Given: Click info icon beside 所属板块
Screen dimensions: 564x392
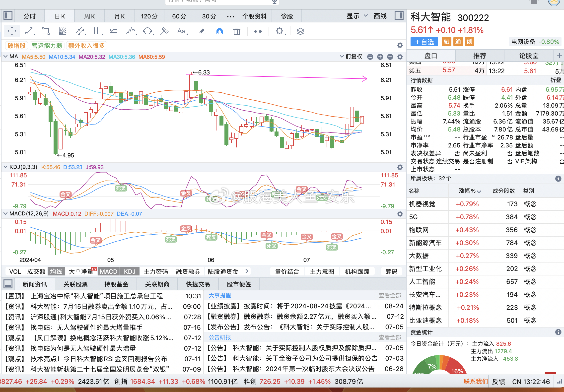Looking at the screenshot, I should (558, 179).
